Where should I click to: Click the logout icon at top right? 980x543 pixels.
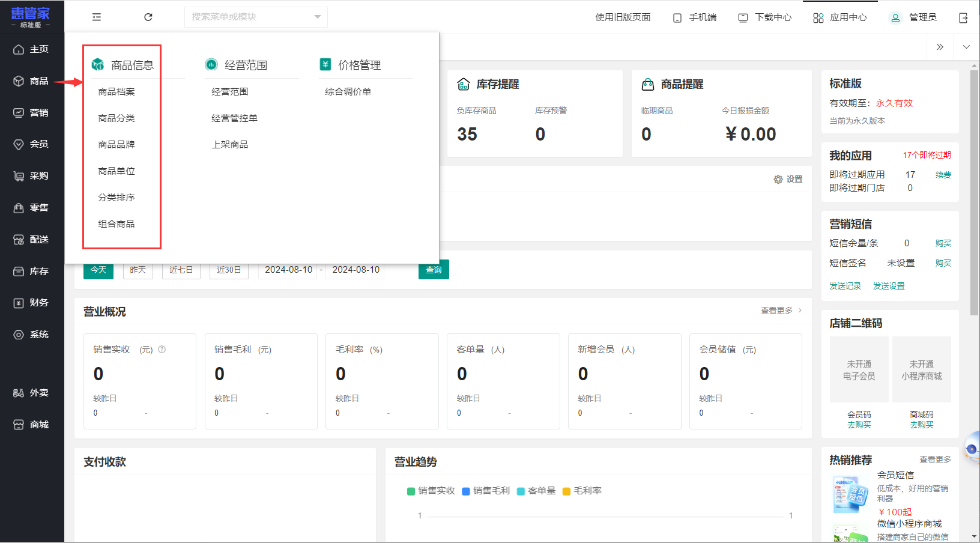coord(963,18)
